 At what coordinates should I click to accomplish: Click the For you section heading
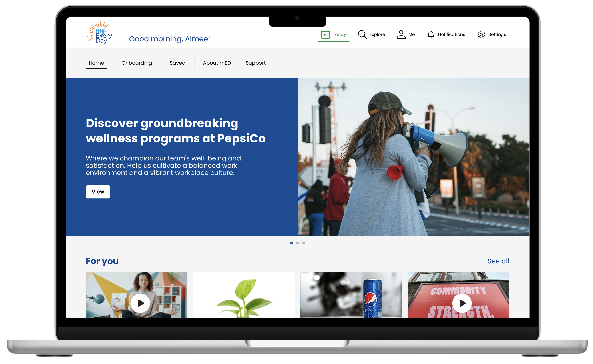(x=102, y=261)
